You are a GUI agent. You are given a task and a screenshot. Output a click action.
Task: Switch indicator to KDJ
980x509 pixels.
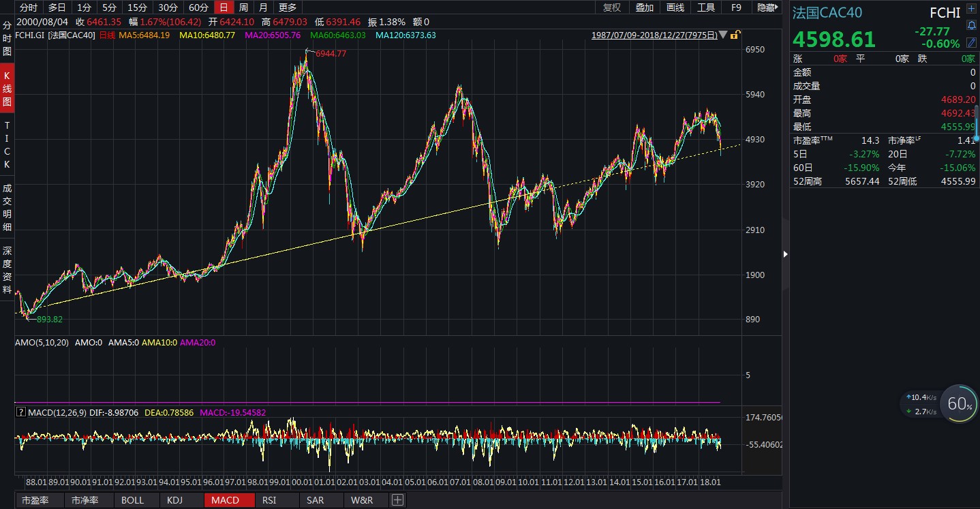(175, 500)
